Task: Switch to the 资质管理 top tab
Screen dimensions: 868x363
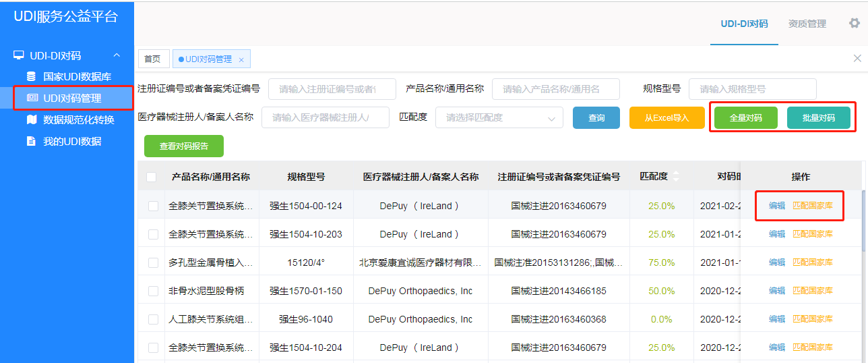Action: (807, 24)
